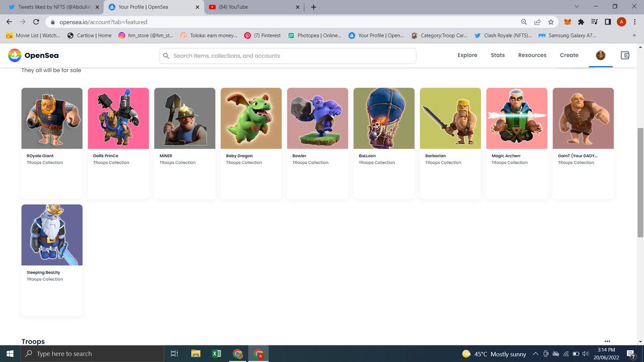Screen dimensions: 644x362
Task: Open the media control playlist icon
Action: 594,22
